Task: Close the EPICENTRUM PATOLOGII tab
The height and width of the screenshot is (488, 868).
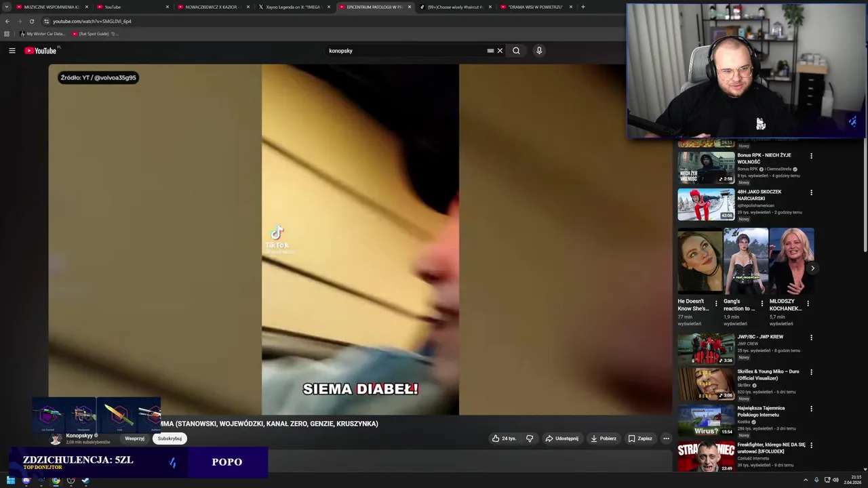Action: (x=410, y=7)
